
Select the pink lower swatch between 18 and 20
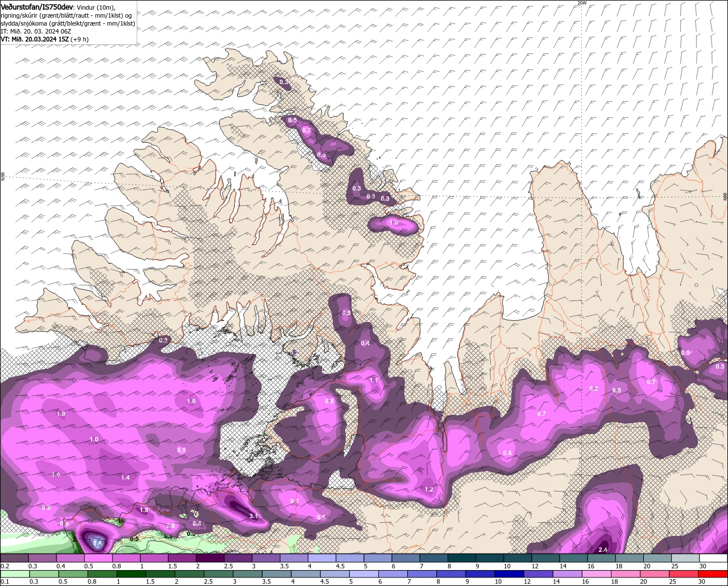point(625,573)
